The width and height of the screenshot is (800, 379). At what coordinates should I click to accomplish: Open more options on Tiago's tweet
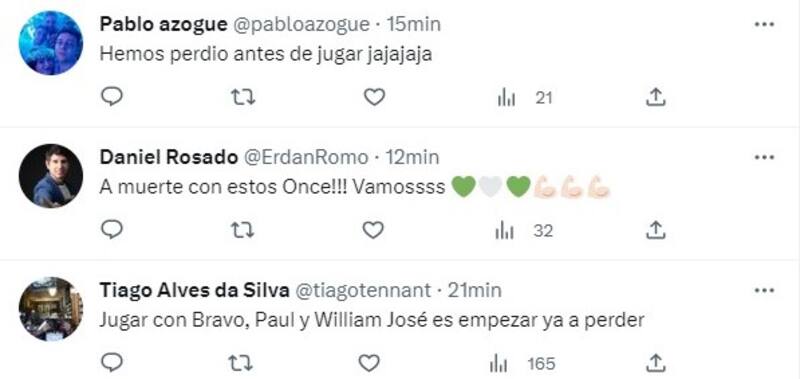pyautogui.click(x=764, y=290)
